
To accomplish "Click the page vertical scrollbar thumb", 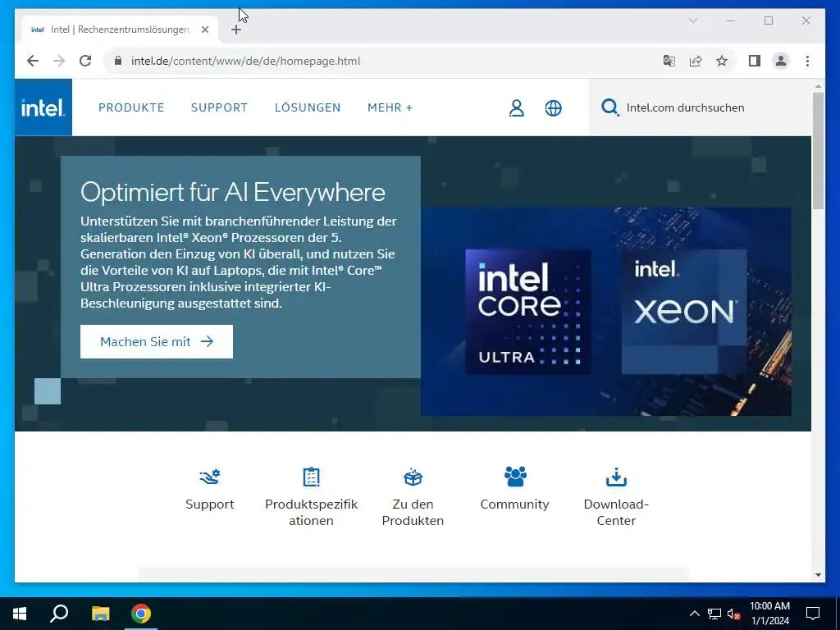I will pyautogui.click(x=818, y=150).
